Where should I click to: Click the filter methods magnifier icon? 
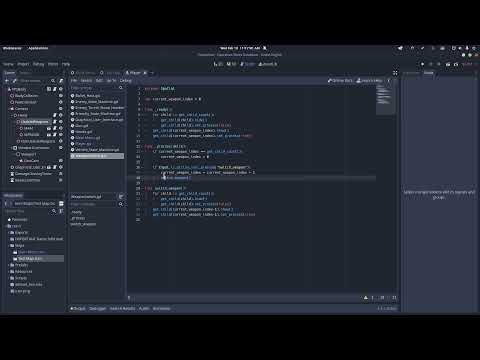point(121,204)
